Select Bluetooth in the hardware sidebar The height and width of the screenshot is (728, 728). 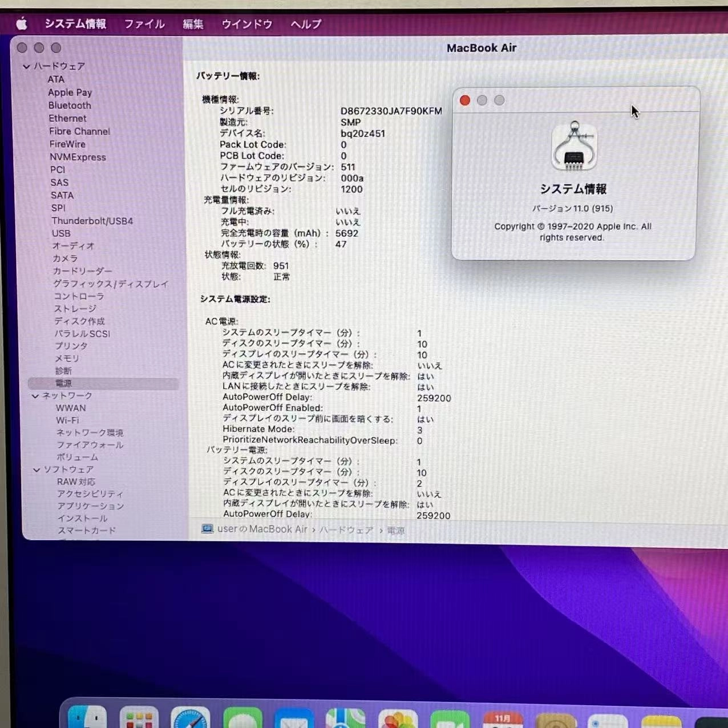[70, 105]
